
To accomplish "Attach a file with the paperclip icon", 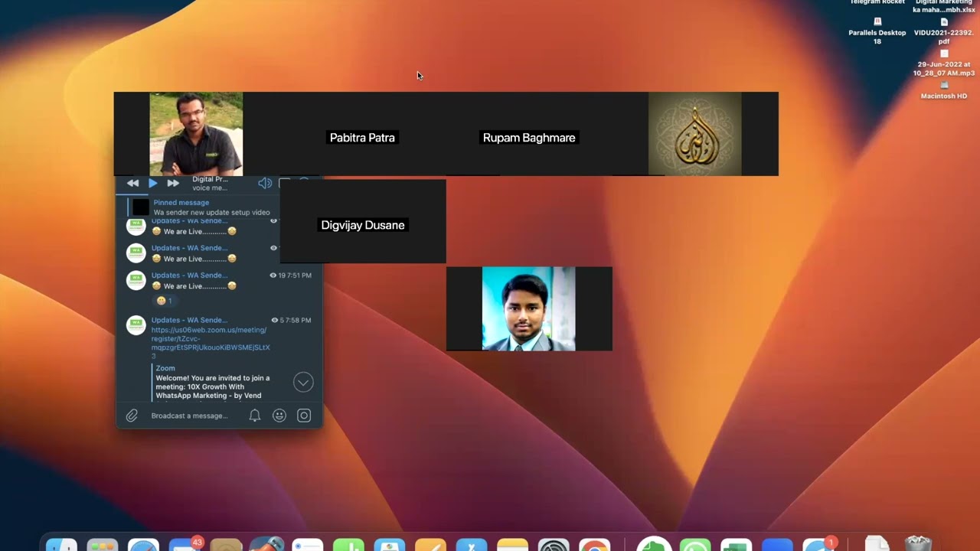I will point(132,416).
